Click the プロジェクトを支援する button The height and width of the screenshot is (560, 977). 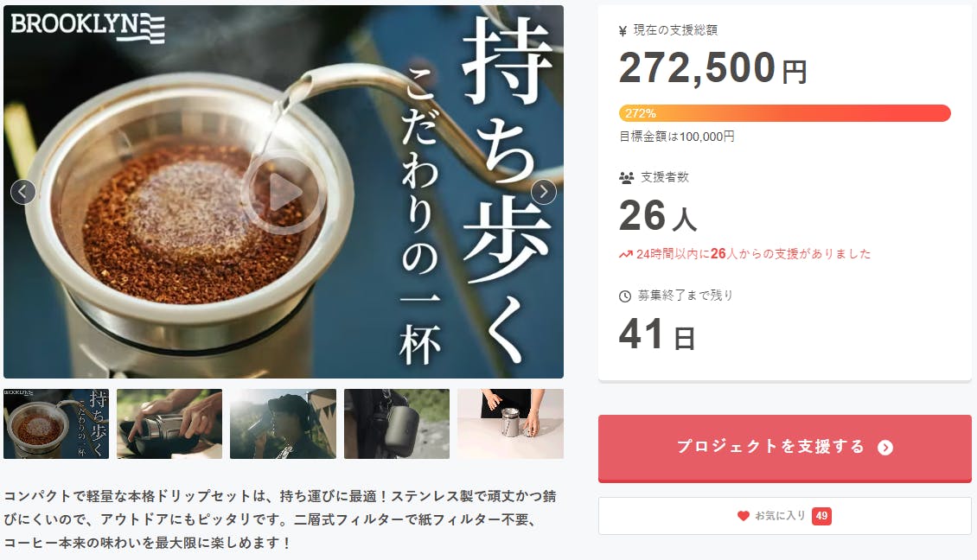pos(784,448)
